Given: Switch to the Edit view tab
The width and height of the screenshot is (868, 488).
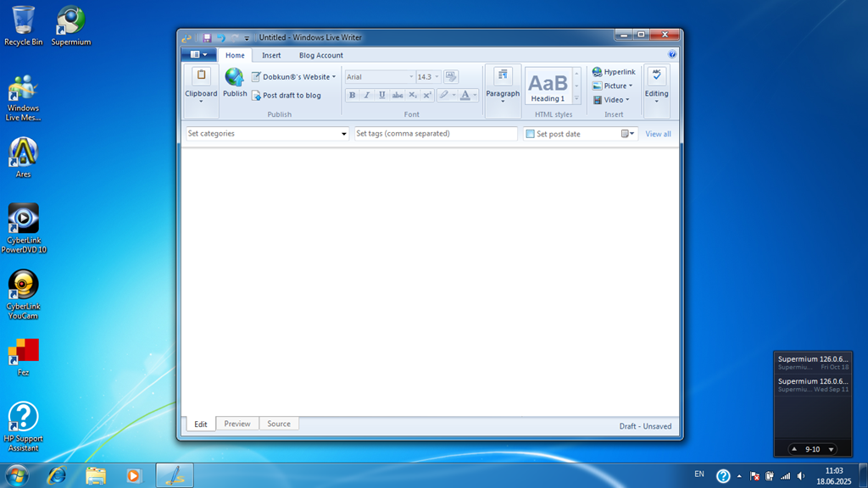Looking at the screenshot, I should pyautogui.click(x=200, y=424).
